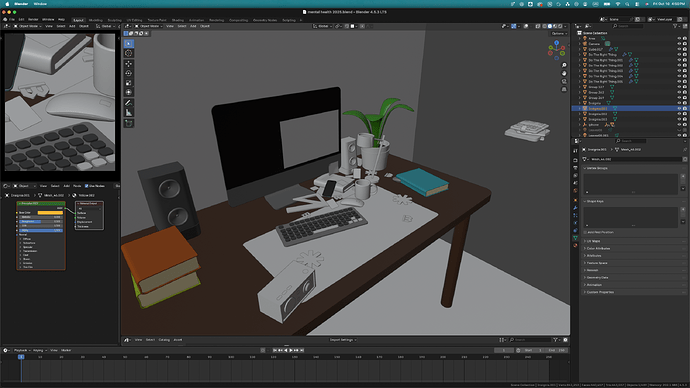This screenshot has width=690, height=388.
Task: Enable material preview viewport shading
Action: [554, 26]
